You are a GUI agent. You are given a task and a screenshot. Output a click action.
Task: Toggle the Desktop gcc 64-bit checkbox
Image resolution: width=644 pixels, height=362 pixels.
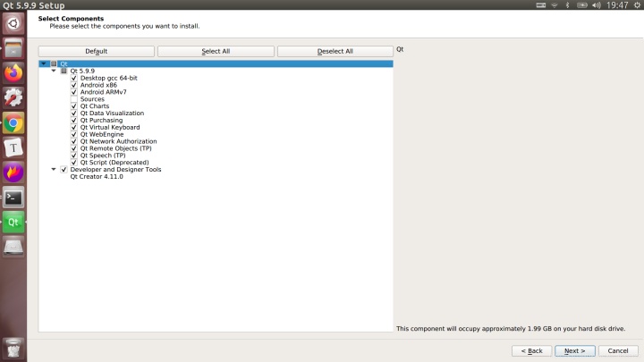[x=74, y=78]
